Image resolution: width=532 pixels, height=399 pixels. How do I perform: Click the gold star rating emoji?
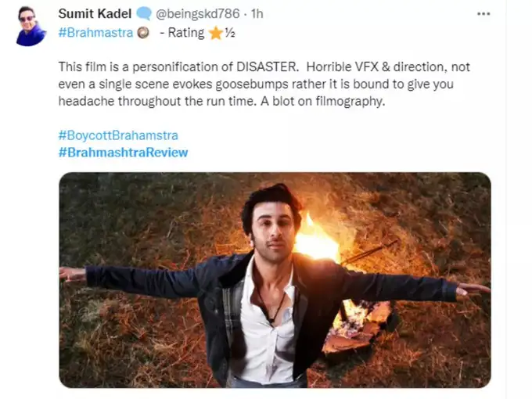click(x=216, y=33)
